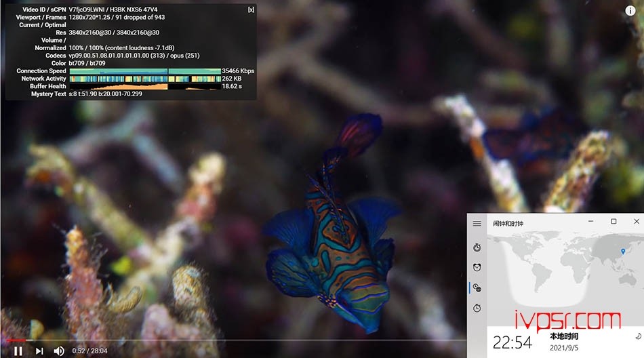Click the 本地时间 label
Viewport: 644px width, 358px height.
[564, 336]
